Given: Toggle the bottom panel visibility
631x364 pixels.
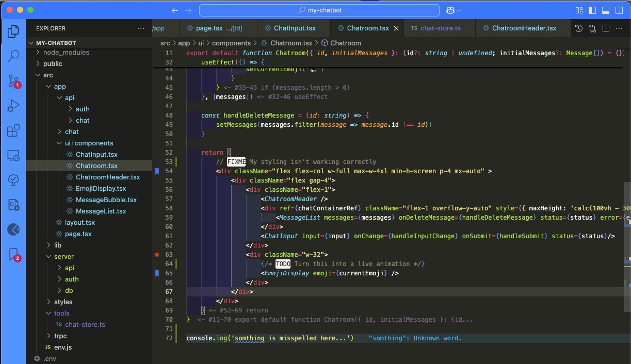Looking at the screenshot, I should (606, 10).
